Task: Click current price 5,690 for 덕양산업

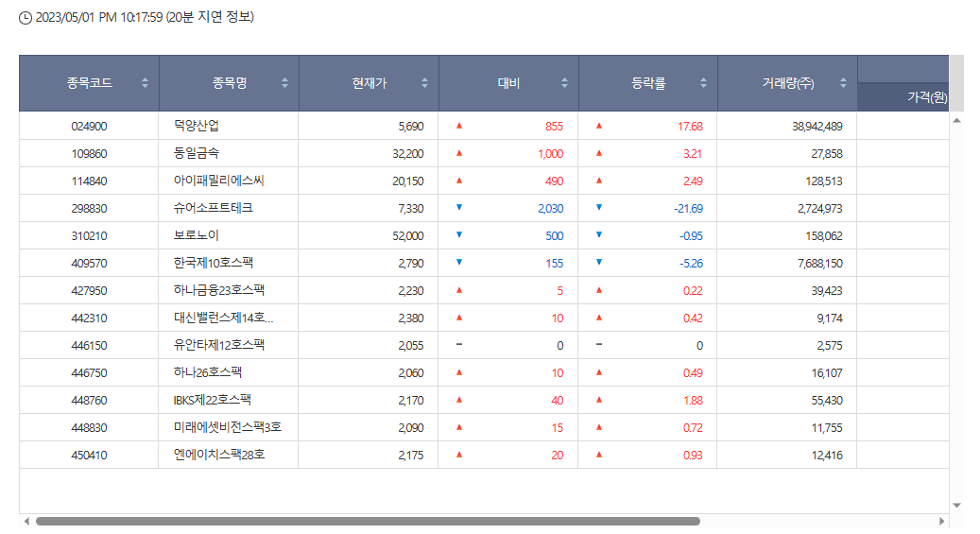Action: [411, 127]
